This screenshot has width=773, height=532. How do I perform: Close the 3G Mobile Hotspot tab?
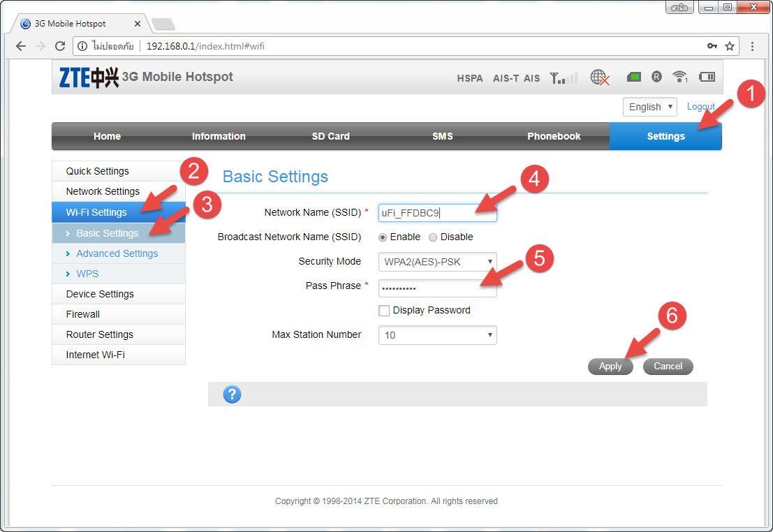point(137,24)
